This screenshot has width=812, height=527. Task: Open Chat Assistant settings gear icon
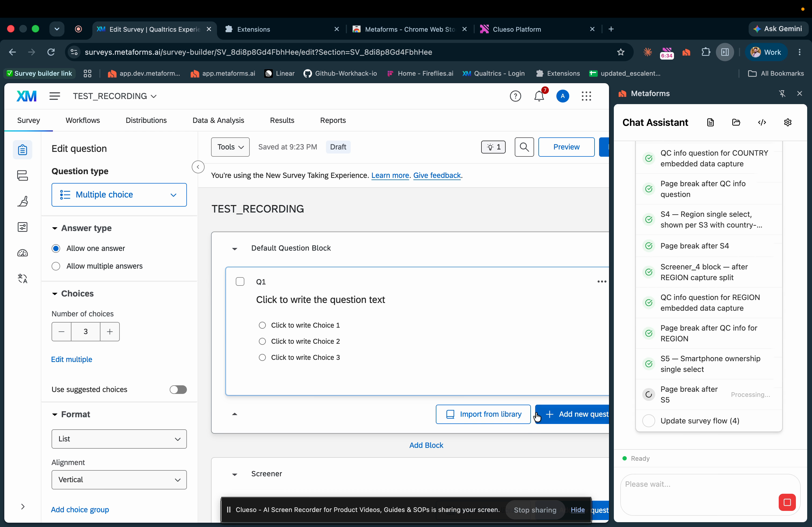click(x=788, y=122)
